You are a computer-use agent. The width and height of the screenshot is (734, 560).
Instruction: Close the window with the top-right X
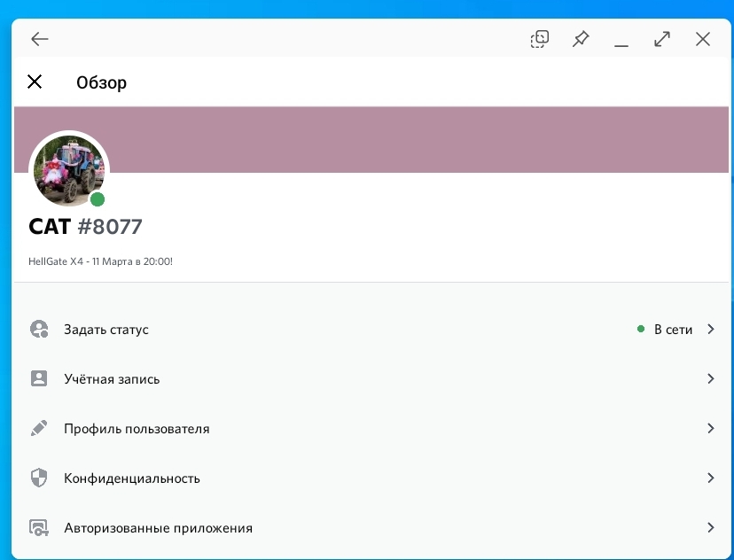point(703,39)
